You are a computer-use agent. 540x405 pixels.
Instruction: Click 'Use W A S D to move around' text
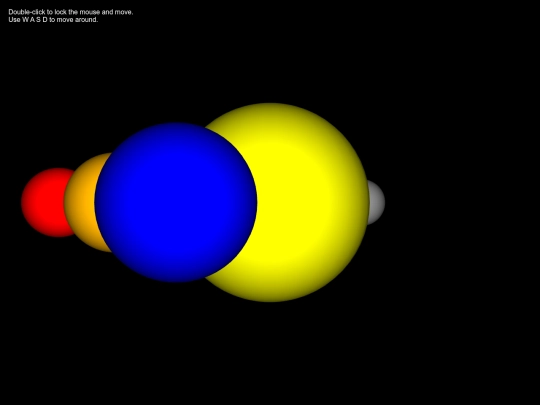[53, 20]
